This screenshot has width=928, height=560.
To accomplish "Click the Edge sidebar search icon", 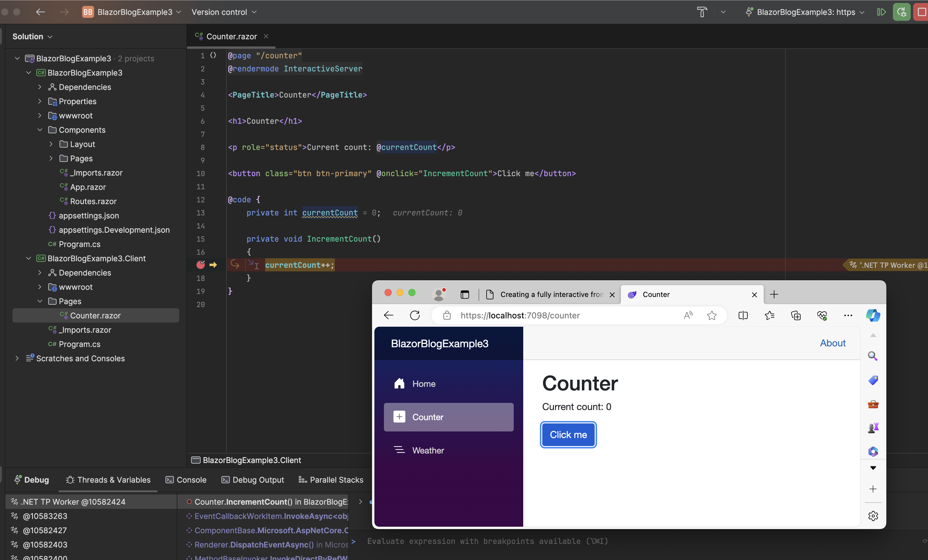I will 873,356.
